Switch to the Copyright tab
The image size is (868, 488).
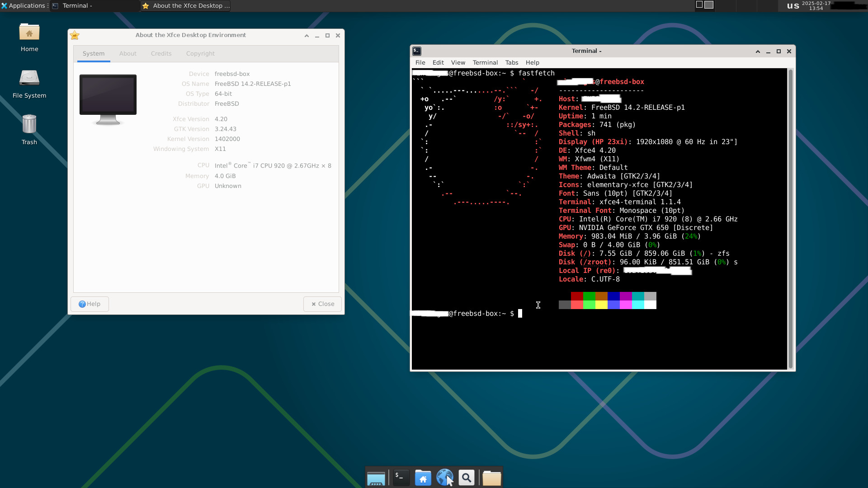click(200, 53)
